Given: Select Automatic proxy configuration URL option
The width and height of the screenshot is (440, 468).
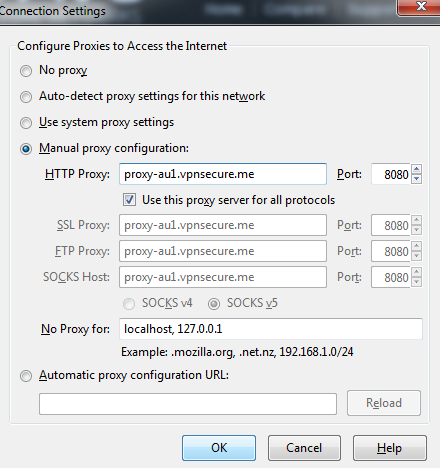Looking at the screenshot, I should [x=26, y=376].
